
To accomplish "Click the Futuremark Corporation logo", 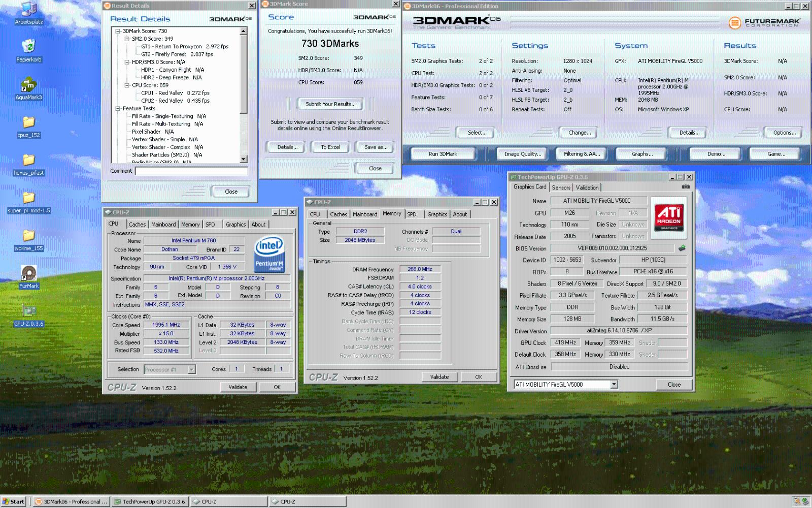I will click(765, 23).
